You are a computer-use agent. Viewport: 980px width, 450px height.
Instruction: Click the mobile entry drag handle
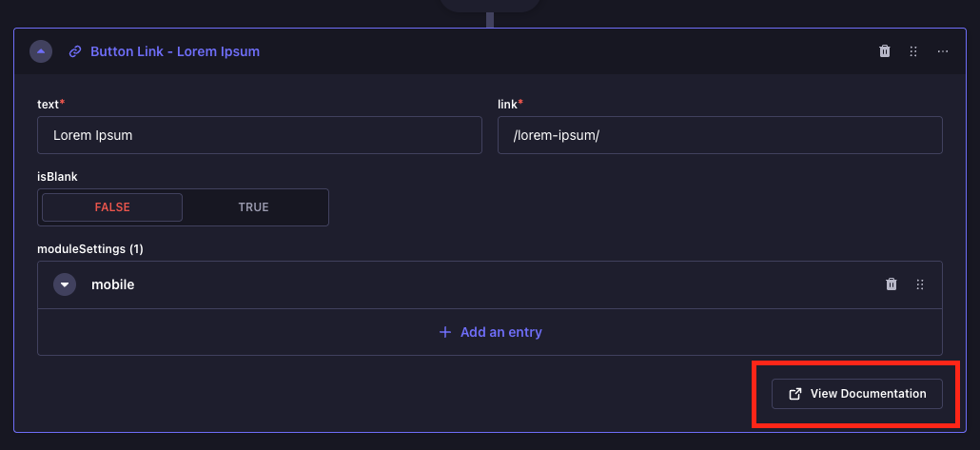(x=920, y=284)
